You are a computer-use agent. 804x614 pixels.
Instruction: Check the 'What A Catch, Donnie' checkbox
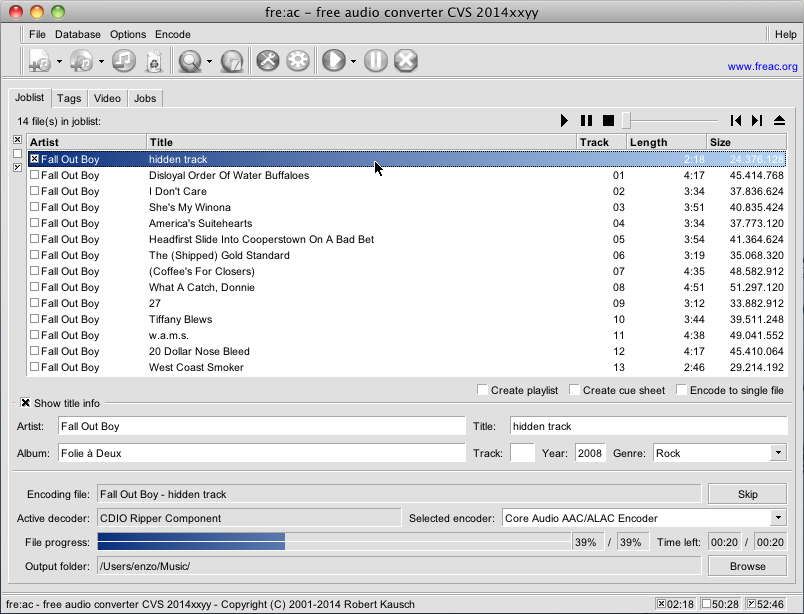(x=34, y=287)
